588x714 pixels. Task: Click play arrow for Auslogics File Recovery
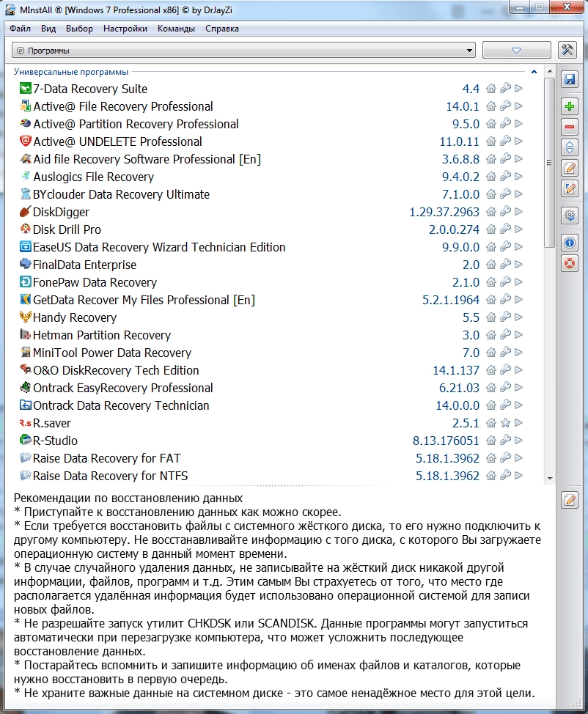(x=518, y=177)
